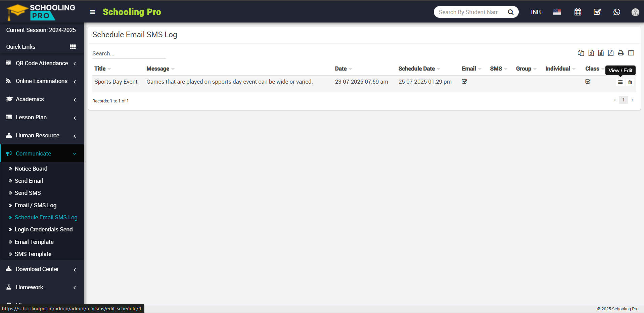Sort by Individual column
The width and height of the screenshot is (644, 313).
pyautogui.click(x=560, y=69)
